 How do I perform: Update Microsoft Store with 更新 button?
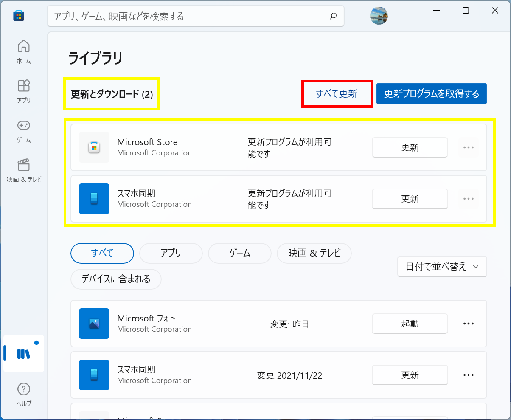click(x=410, y=147)
